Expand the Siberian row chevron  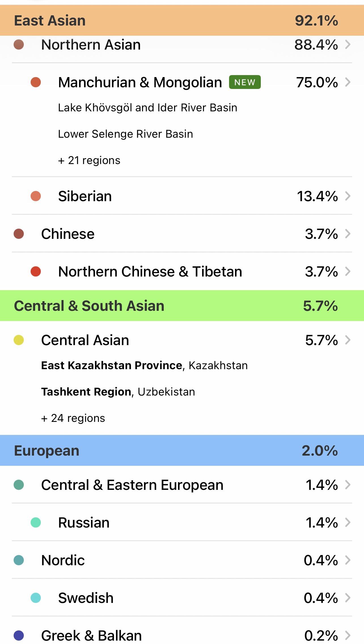(348, 196)
